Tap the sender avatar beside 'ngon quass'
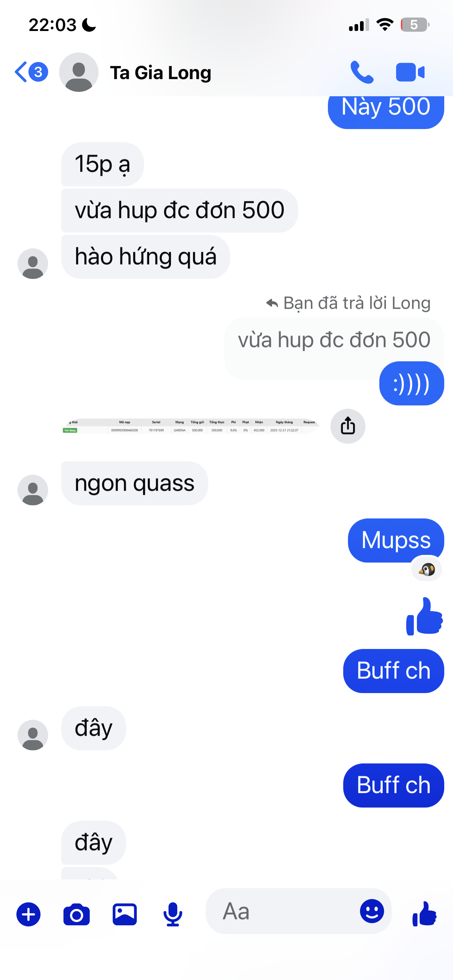This screenshot has width=453, height=980. pos(33,490)
